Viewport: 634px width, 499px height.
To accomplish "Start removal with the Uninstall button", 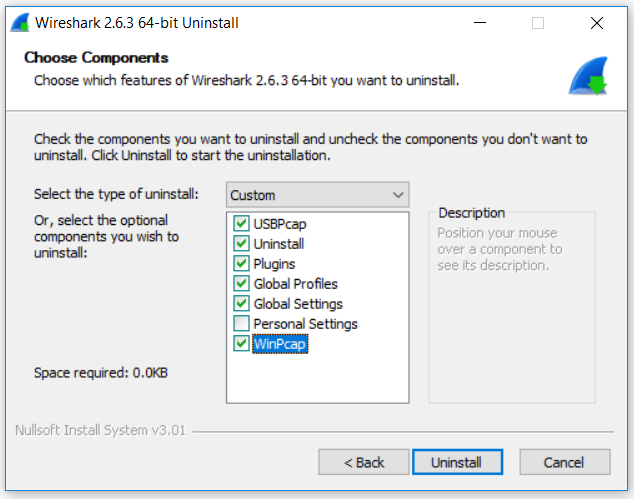I will (457, 462).
